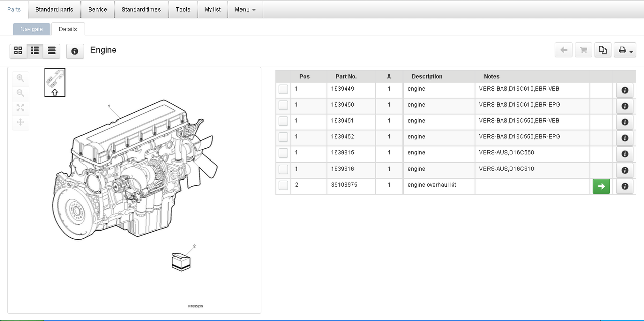The height and width of the screenshot is (321, 644).
Task: Select part number 1639452 cell
Action: click(351, 138)
